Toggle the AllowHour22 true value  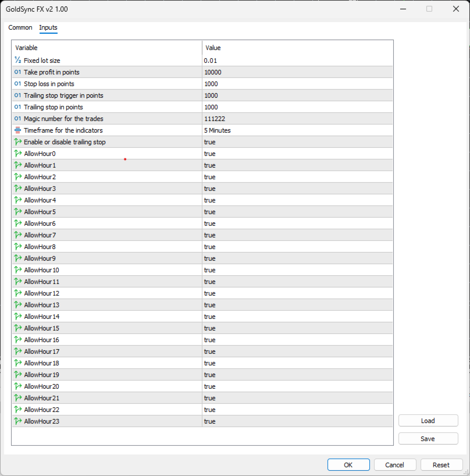[x=209, y=410]
